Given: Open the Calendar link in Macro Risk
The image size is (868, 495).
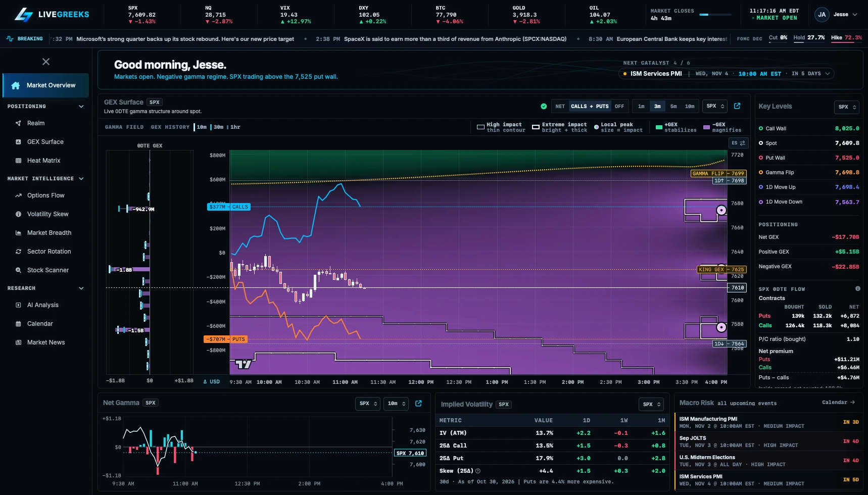Looking at the screenshot, I should (x=838, y=403).
